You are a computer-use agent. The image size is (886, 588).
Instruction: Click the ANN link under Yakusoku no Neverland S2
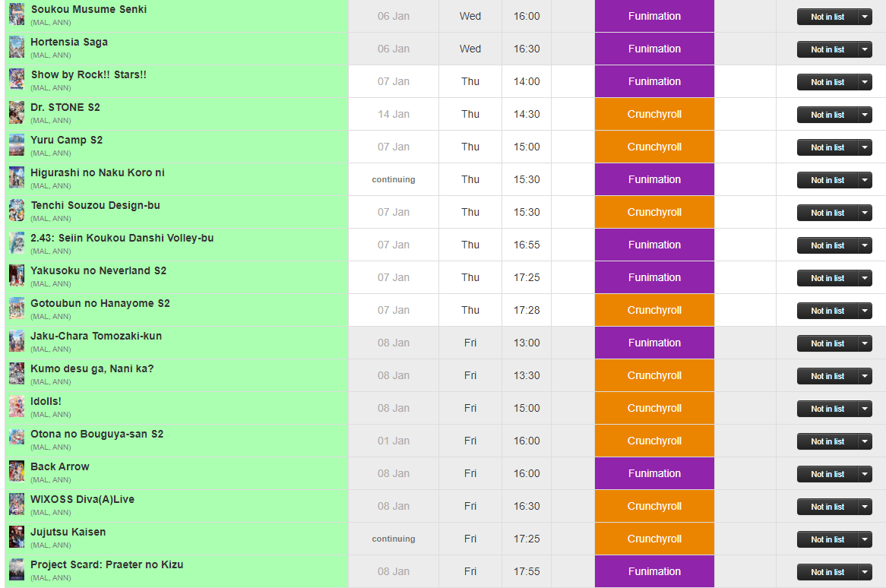pos(61,284)
